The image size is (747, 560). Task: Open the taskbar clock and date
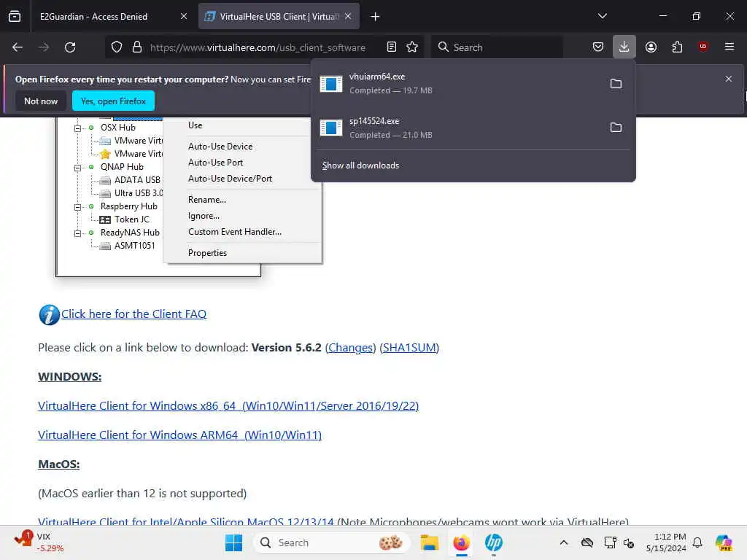[x=666, y=542]
